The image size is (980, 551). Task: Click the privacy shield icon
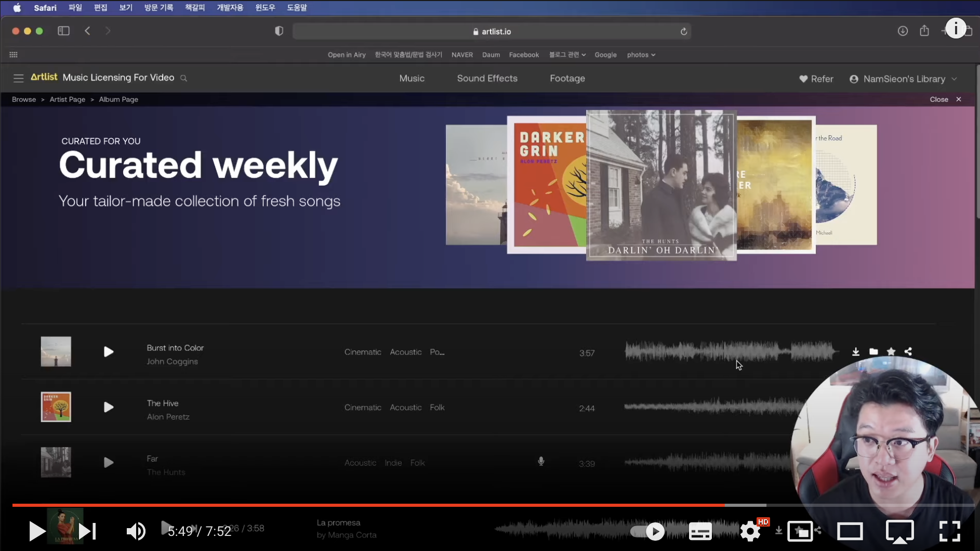coord(279,31)
